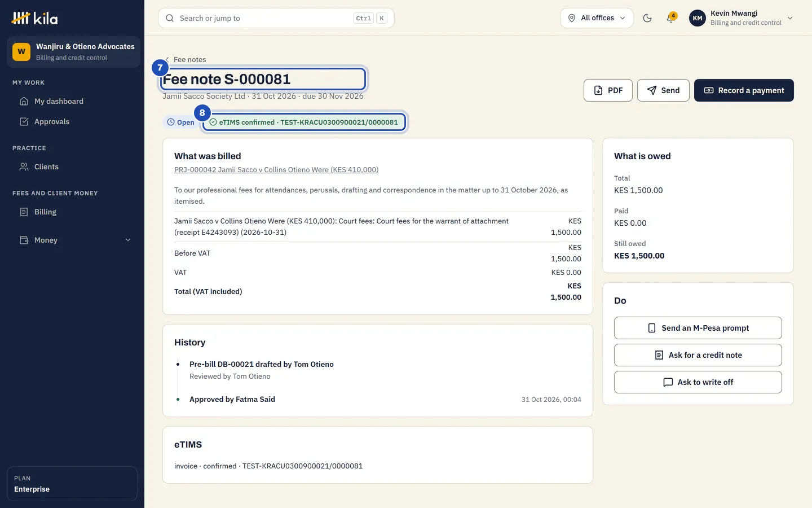Toggle dark mode moon icon
Image resolution: width=812 pixels, height=508 pixels.
647,18
